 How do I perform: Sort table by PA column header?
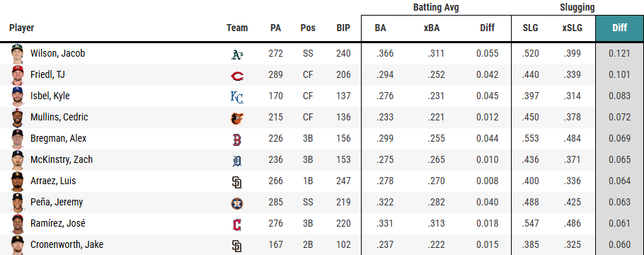(x=275, y=28)
